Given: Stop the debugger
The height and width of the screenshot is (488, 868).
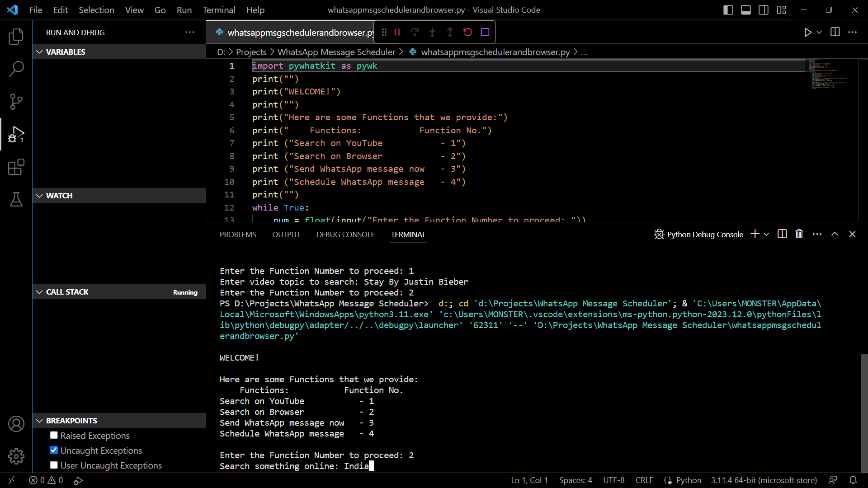Looking at the screenshot, I should coord(486,32).
